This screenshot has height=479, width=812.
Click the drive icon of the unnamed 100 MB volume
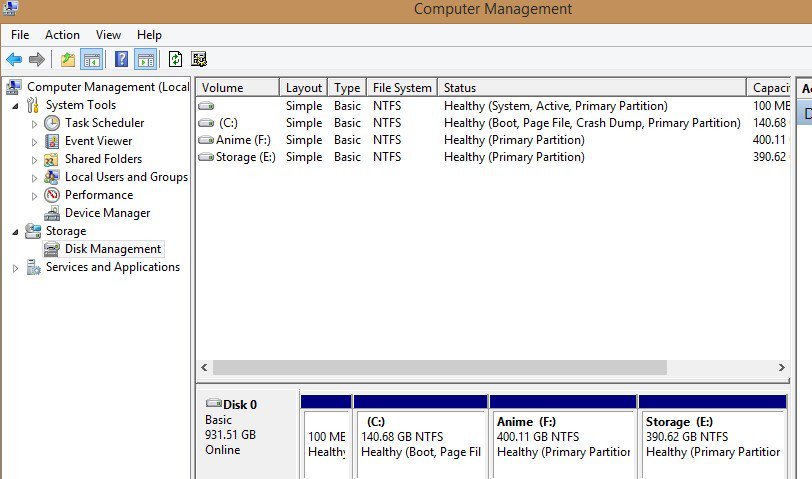click(x=206, y=106)
